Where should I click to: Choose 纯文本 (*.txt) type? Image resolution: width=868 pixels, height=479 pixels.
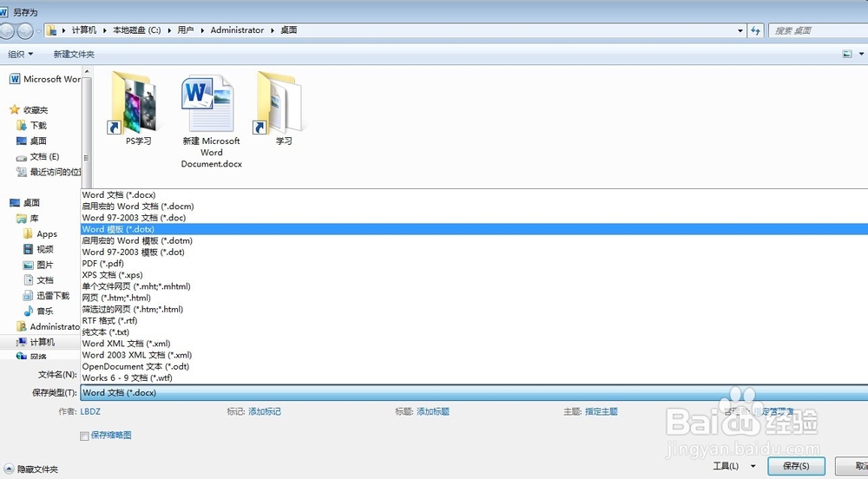tap(475, 331)
